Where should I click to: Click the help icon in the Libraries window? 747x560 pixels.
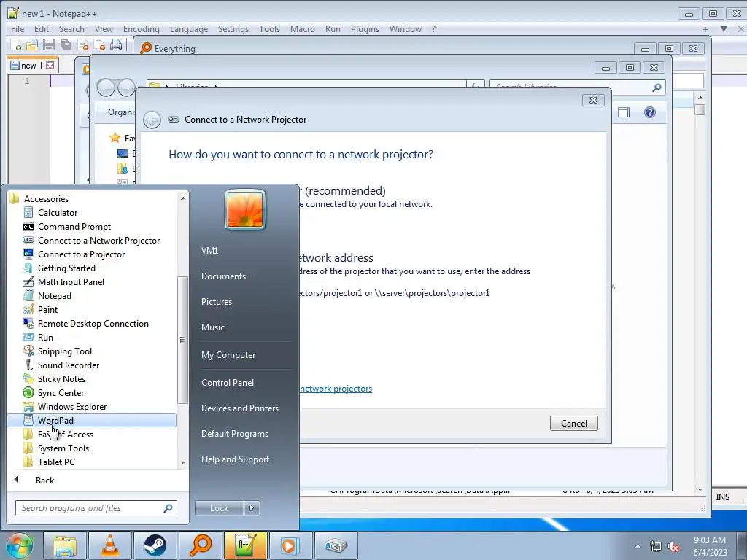(x=650, y=112)
